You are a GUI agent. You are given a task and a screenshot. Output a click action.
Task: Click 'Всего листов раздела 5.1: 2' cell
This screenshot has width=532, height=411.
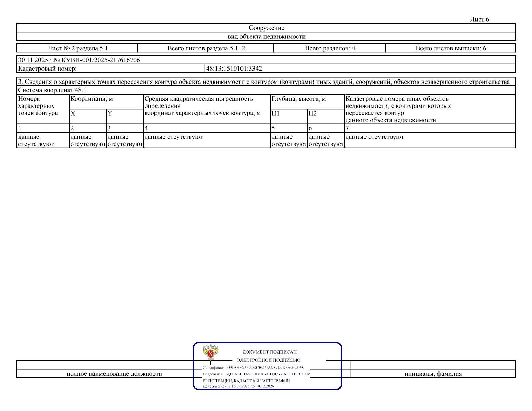[x=206, y=48]
